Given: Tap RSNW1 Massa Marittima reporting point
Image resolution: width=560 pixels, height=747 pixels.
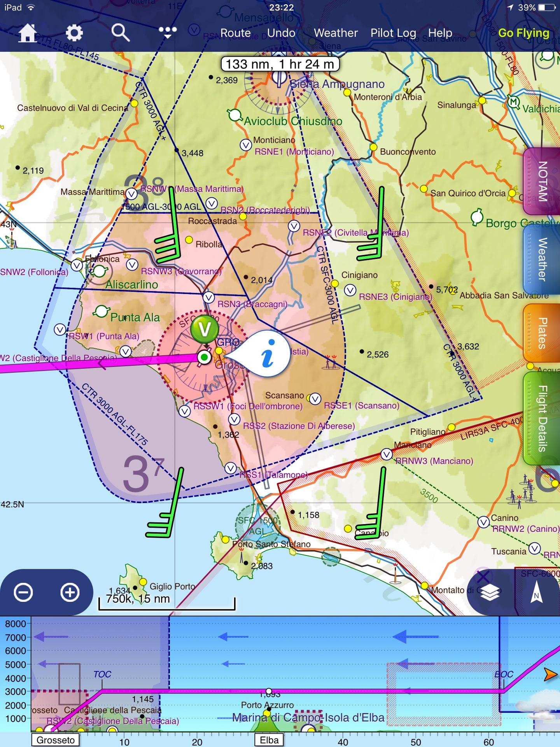Looking at the screenshot, I should 131,193.
